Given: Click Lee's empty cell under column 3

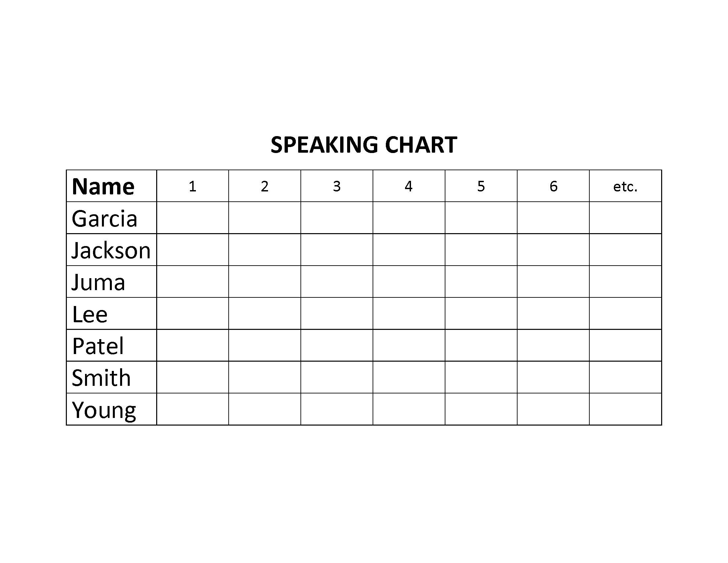Looking at the screenshot, I should pos(337,313).
